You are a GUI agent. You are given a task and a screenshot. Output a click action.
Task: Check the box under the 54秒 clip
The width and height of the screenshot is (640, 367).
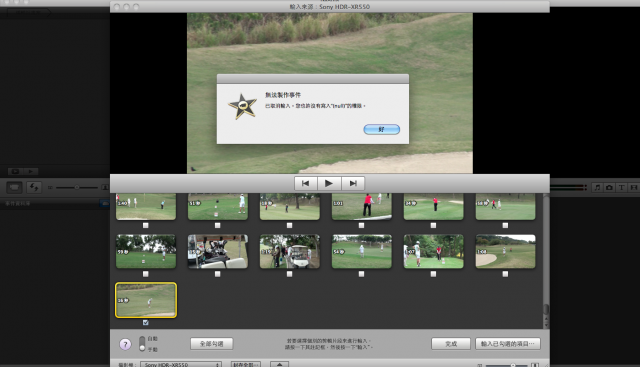361,274
